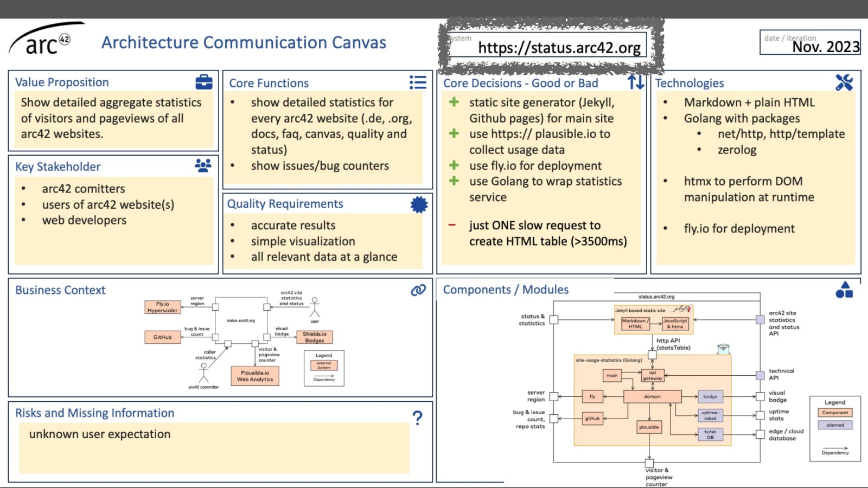Click the green plus beside static site generator
The width and height of the screenshot is (868, 488).
[x=454, y=102]
